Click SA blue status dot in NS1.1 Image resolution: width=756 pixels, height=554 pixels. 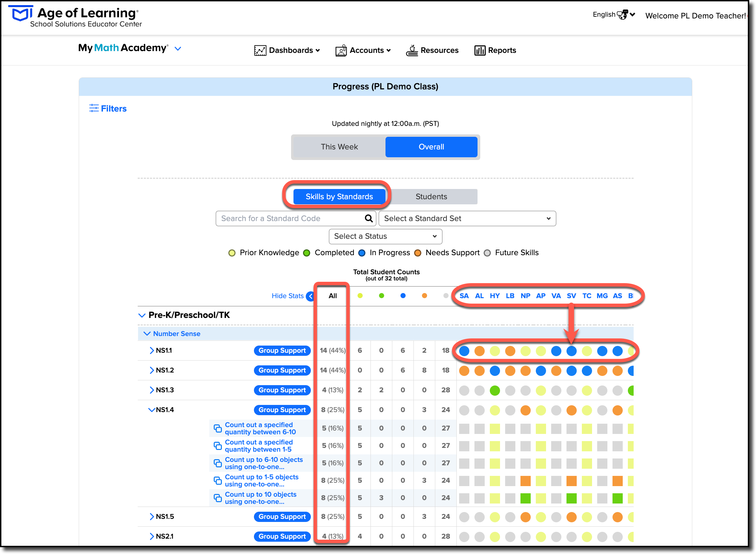click(464, 351)
